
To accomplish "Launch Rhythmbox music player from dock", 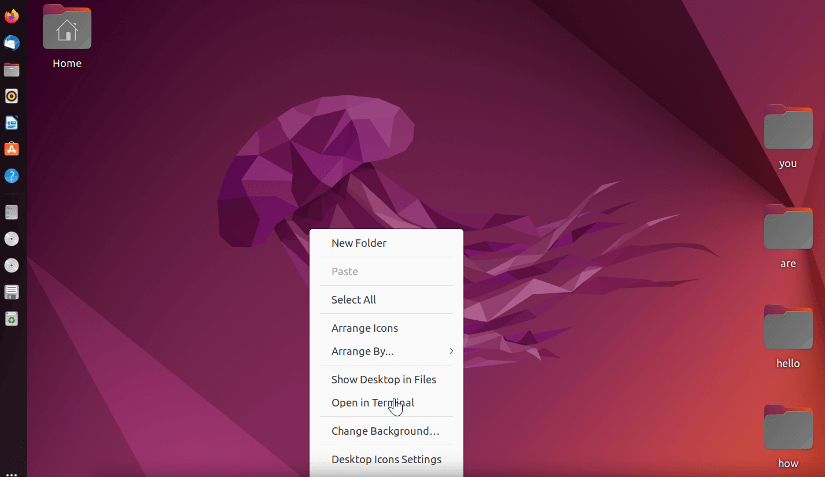I will pos(12,96).
